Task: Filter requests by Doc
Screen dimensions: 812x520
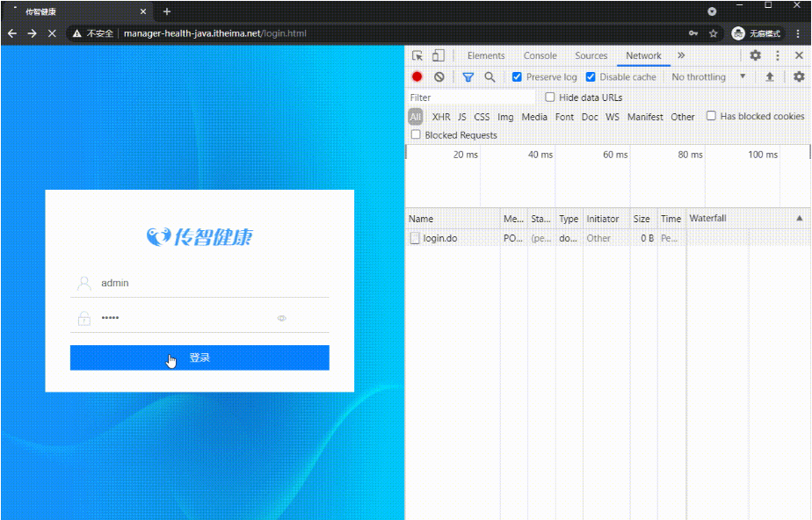Action: [x=590, y=117]
